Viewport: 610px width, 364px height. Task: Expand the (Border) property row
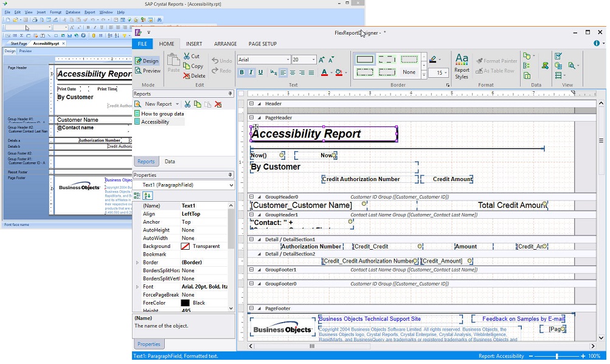(x=137, y=263)
